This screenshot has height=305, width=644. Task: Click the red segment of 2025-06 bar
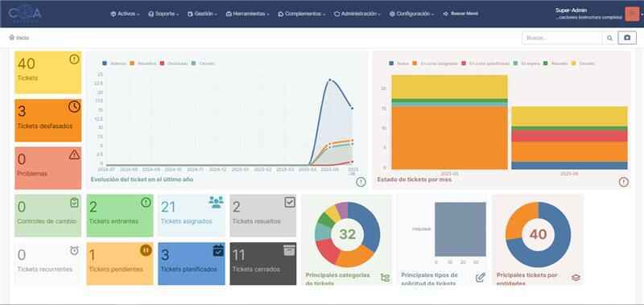pos(569,136)
